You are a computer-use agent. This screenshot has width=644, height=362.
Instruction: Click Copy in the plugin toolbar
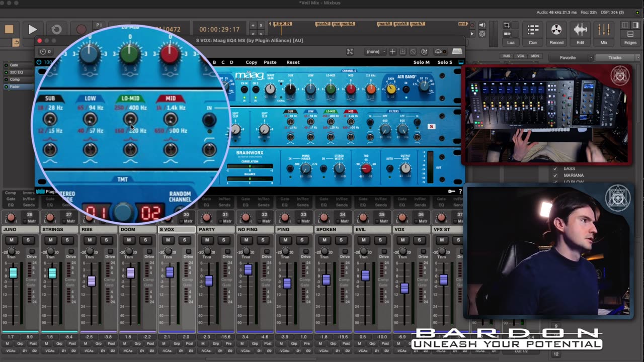pyautogui.click(x=252, y=62)
